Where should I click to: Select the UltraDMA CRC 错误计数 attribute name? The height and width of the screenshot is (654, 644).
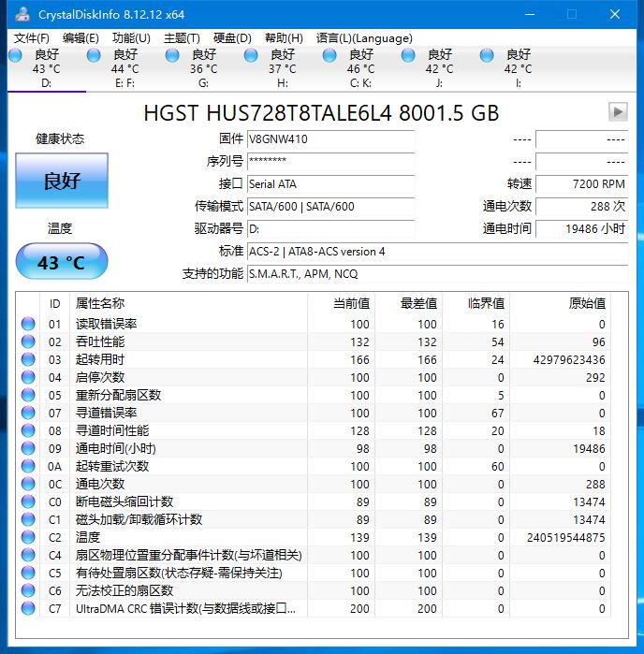click(x=185, y=608)
